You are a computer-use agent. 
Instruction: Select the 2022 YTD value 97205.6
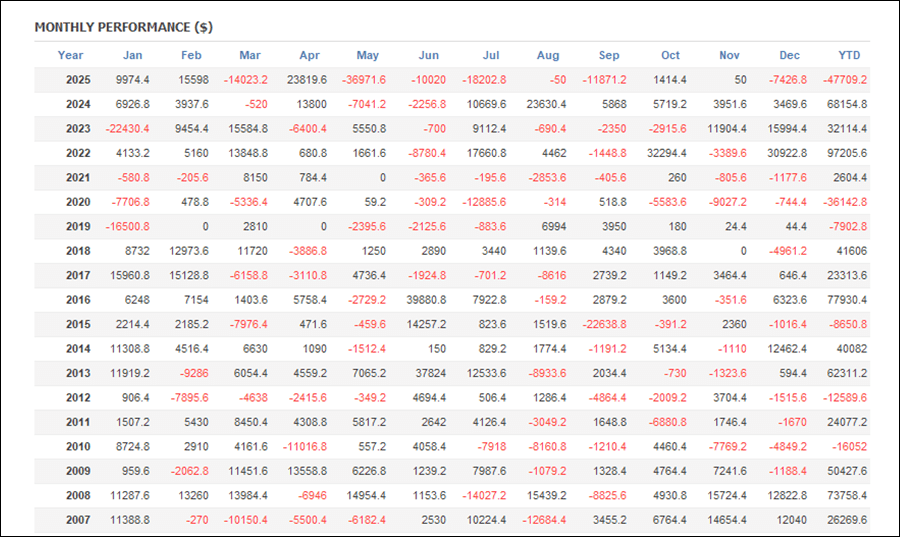pyautogui.click(x=842, y=153)
